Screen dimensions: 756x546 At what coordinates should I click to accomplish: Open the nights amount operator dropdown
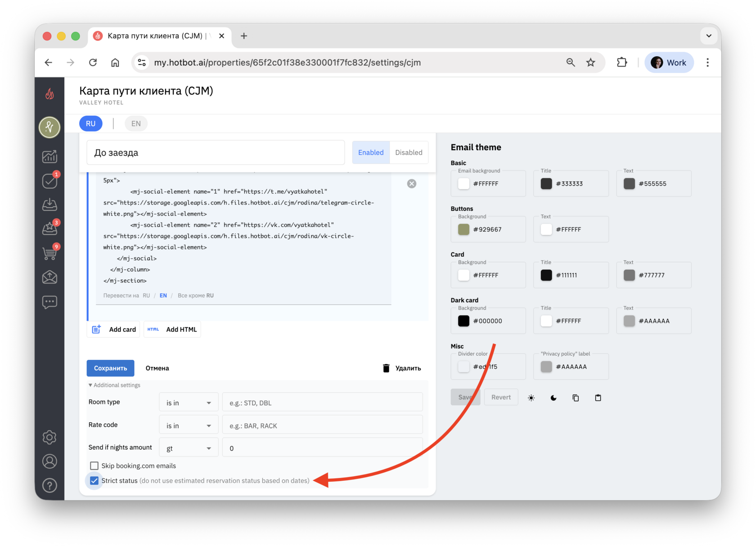pyautogui.click(x=189, y=448)
